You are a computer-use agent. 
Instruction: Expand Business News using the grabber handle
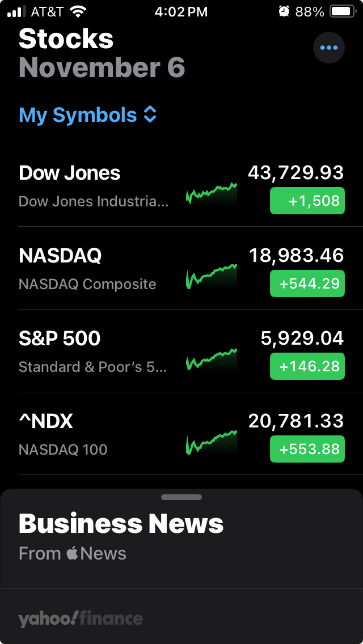(181, 497)
